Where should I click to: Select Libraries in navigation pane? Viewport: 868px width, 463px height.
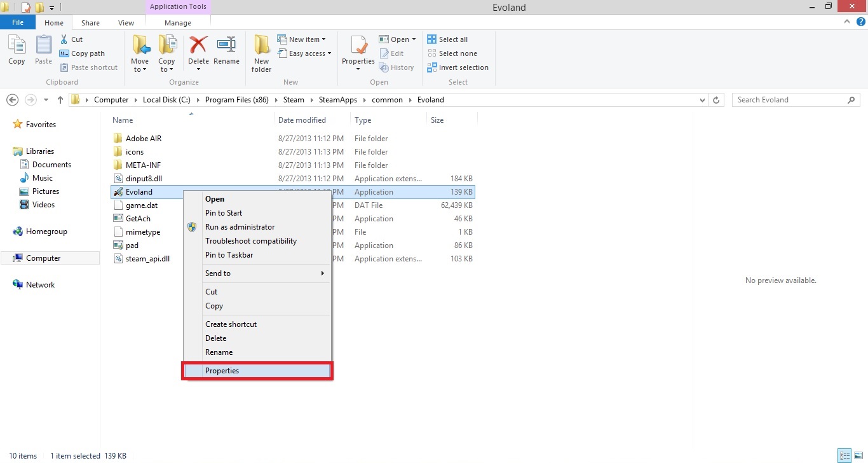click(x=40, y=151)
